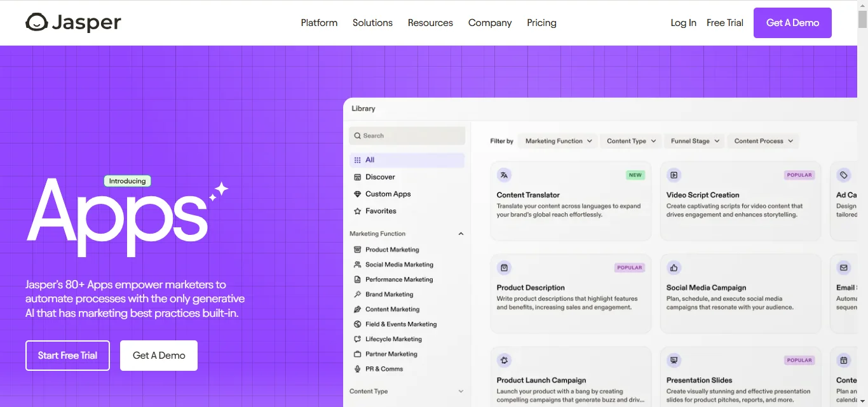
Task: Select Brand Marketing in the sidebar
Action: coord(389,295)
